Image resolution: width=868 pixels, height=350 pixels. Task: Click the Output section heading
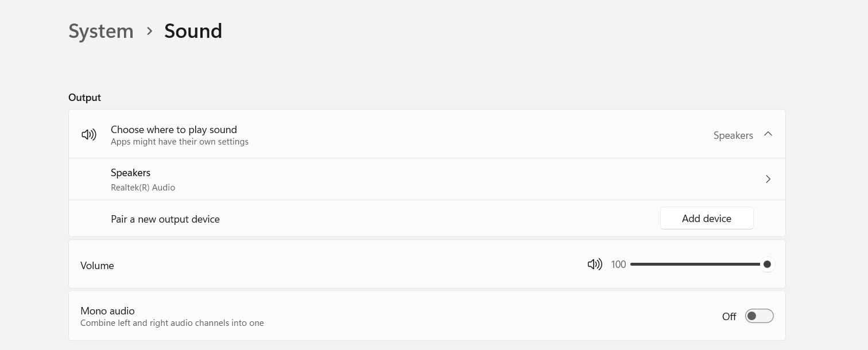pyautogui.click(x=84, y=98)
